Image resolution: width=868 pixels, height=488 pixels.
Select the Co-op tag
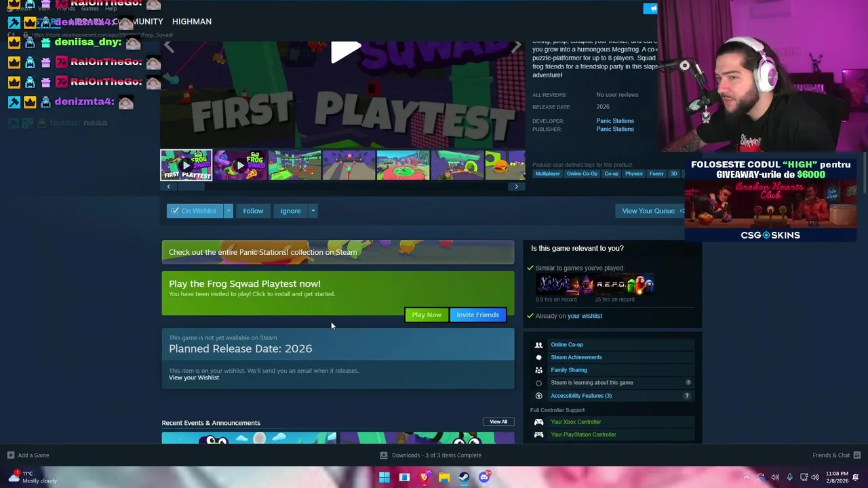pyautogui.click(x=611, y=174)
